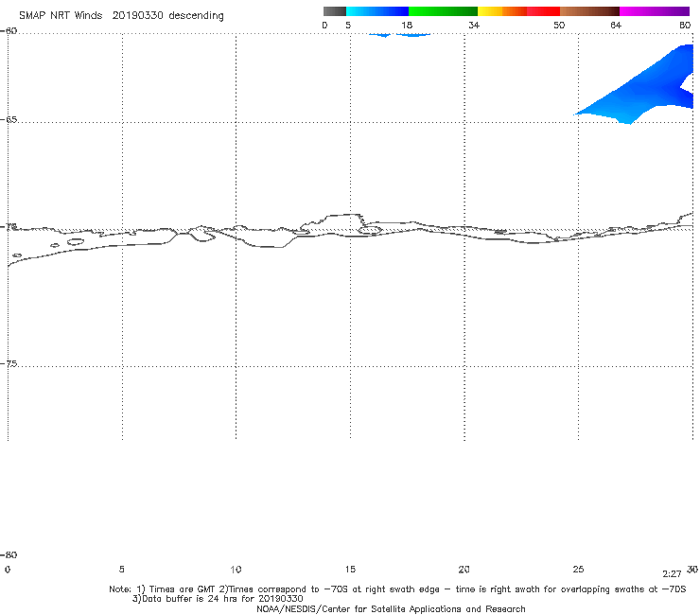This screenshot has width=700, height=615.
Task: Click the color bar label 18
Action: [x=407, y=26]
